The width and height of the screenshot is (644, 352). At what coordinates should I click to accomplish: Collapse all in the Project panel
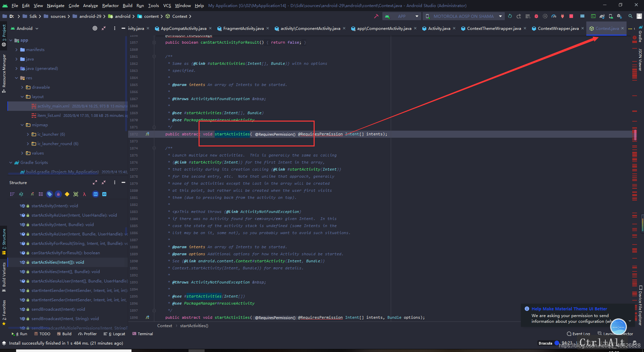104,28
